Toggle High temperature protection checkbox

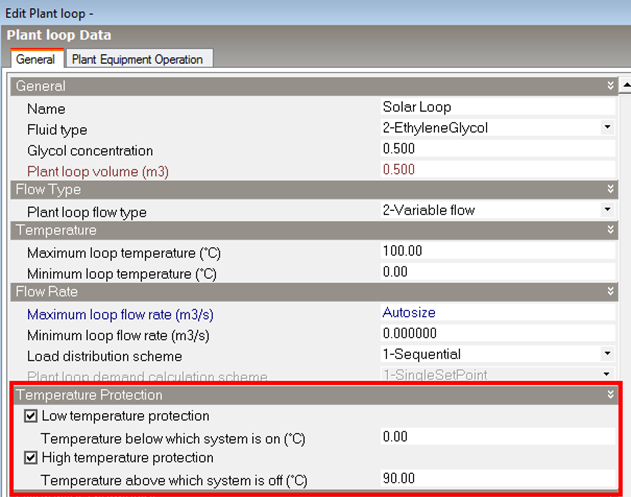click(32, 458)
